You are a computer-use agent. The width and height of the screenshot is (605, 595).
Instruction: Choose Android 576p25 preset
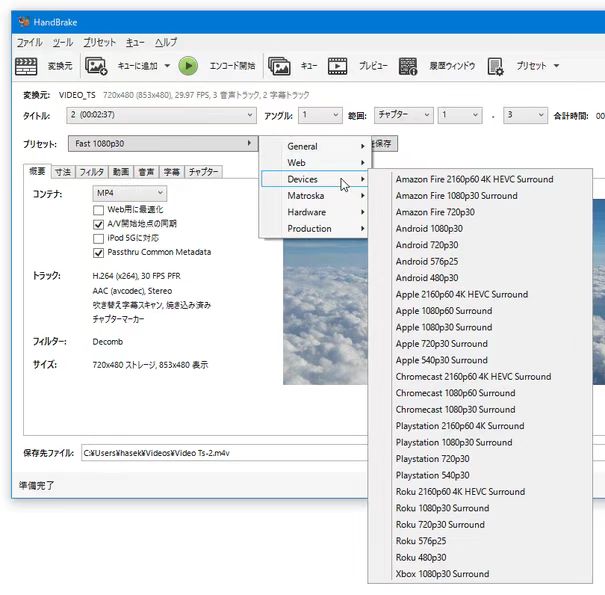[480, 261]
